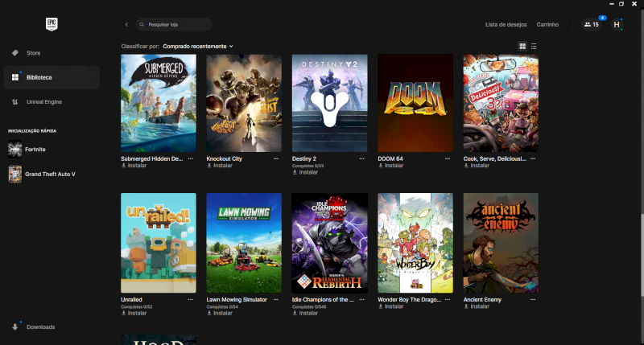The image size is (644, 345).
Task: Install Cook, Serve, Delicious
Action: 477,166
